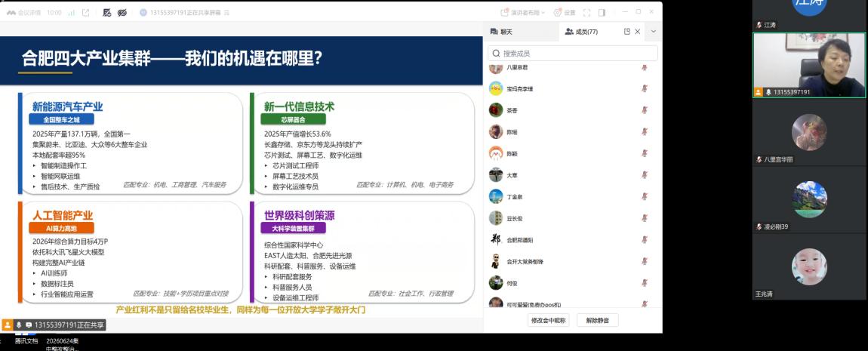The image size is (868, 351).
Task: Open 设置 gear icon
Action: [558, 12]
